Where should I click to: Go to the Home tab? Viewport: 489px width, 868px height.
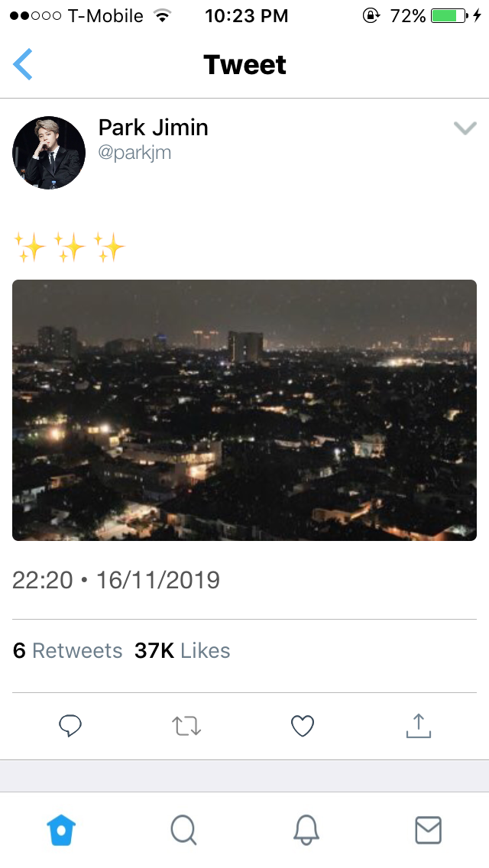point(62,829)
